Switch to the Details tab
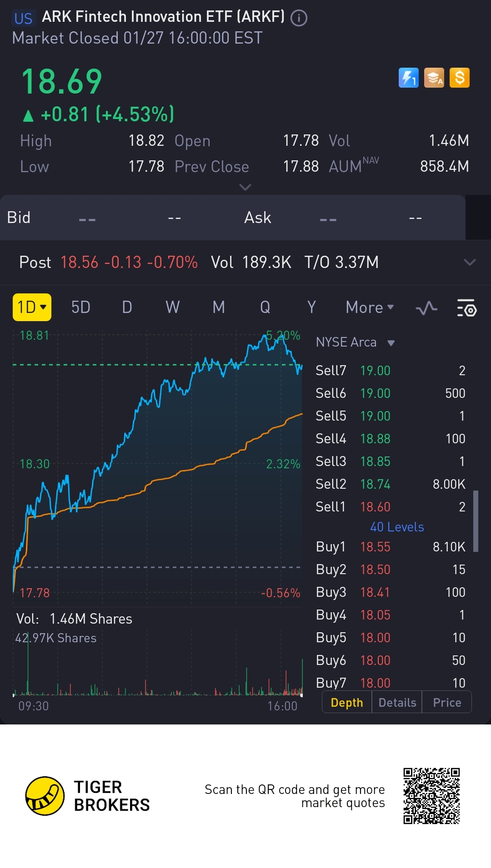Screen dimensions: 491x868 (397, 703)
